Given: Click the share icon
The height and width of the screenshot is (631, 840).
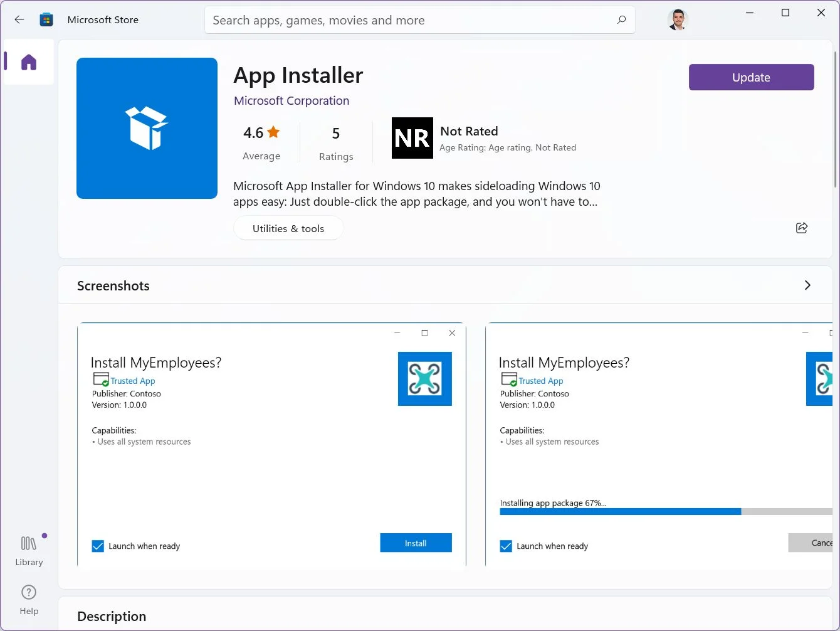Looking at the screenshot, I should coord(802,228).
